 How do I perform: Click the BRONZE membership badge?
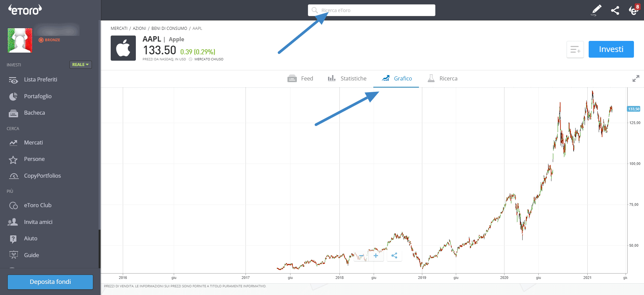49,40
